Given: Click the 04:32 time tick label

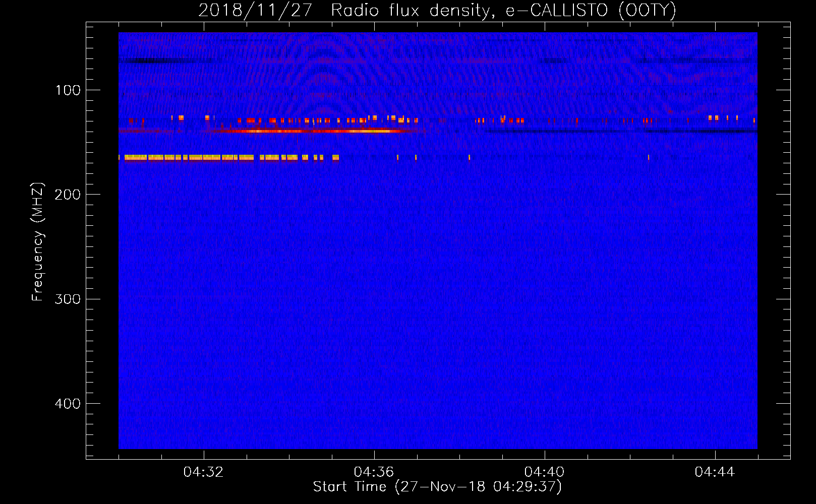Looking at the screenshot, I should pyautogui.click(x=204, y=472).
